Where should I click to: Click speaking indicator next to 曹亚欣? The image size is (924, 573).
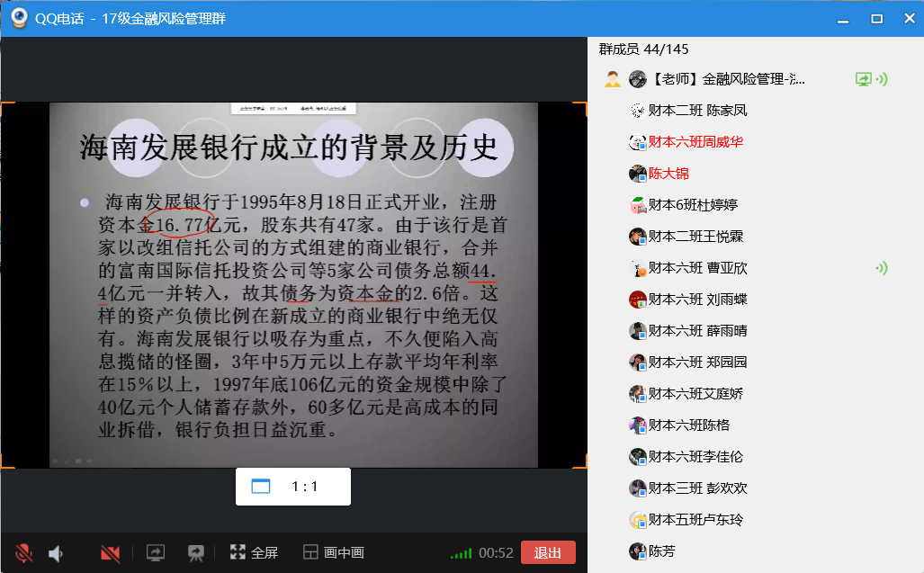[882, 268]
